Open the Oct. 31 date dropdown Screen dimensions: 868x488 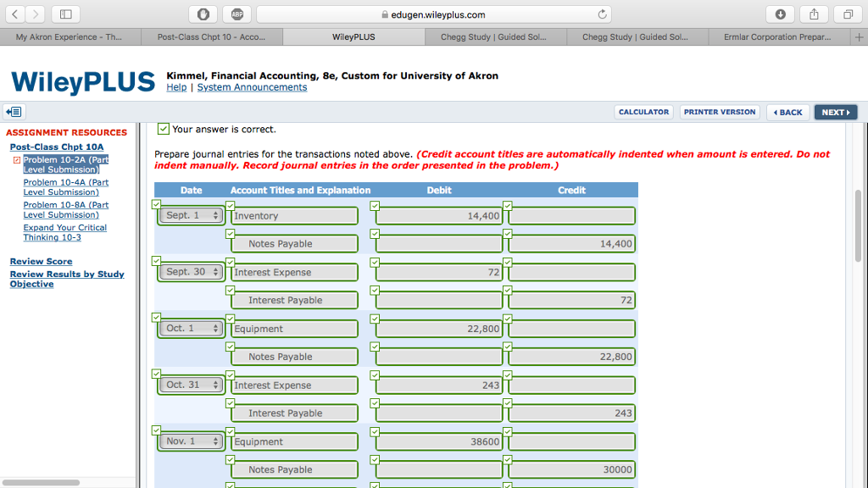(191, 385)
